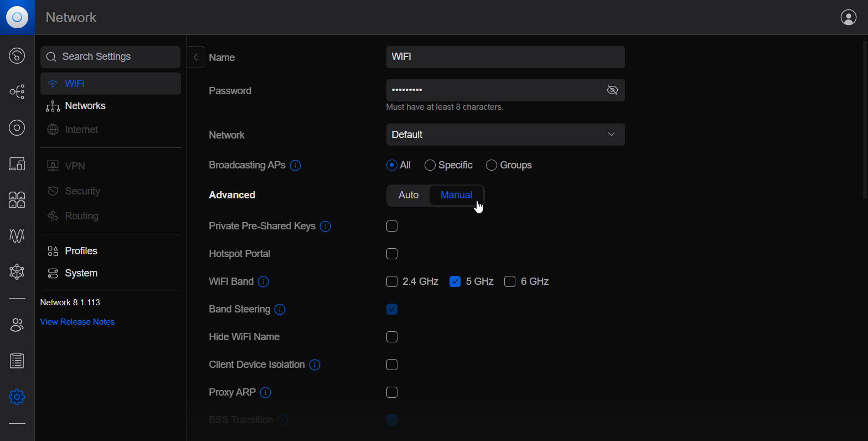Open Security settings in sidebar
Image resolution: width=868 pixels, height=441 pixels.
click(x=111, y=191)
